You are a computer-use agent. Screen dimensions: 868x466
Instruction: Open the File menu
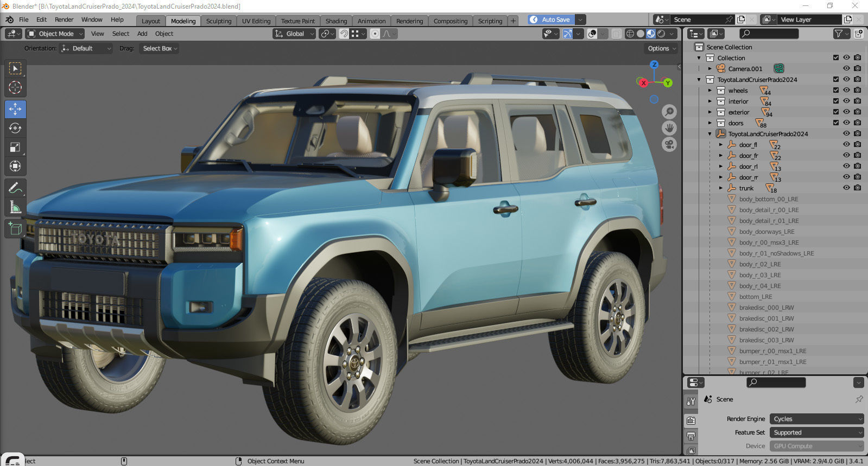[24, 20]
